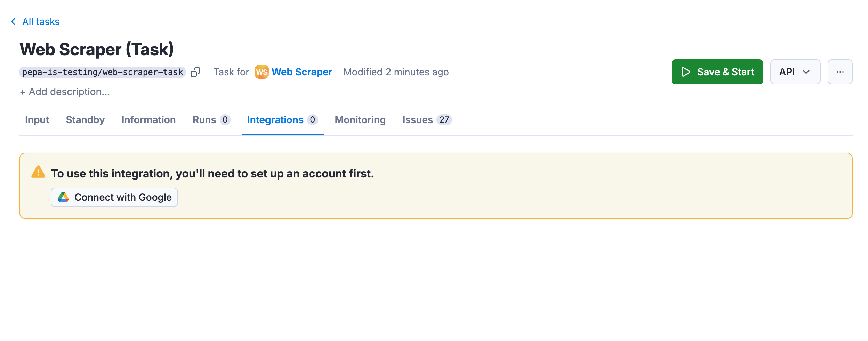Image resolution: width=868 pixels, height=341 pixels.
Task: Open the Web Scraper actor link
Action: pyautogui.click(x=302, y=72)
